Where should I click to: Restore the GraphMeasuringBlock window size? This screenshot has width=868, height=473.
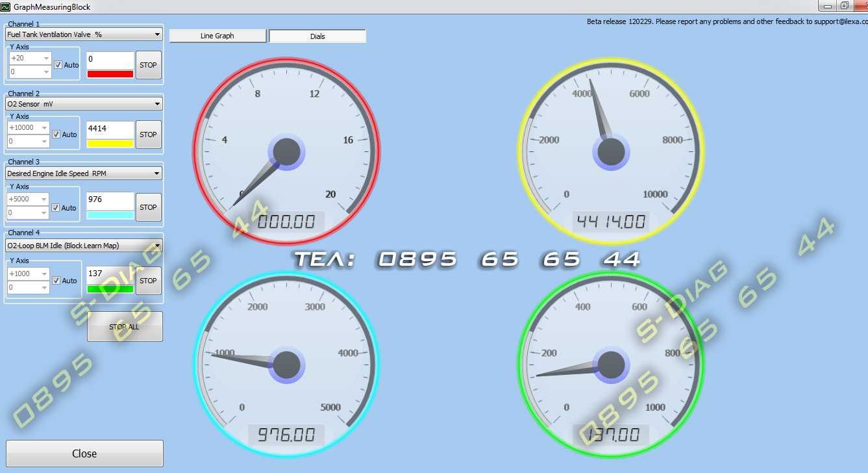(844, 5)
